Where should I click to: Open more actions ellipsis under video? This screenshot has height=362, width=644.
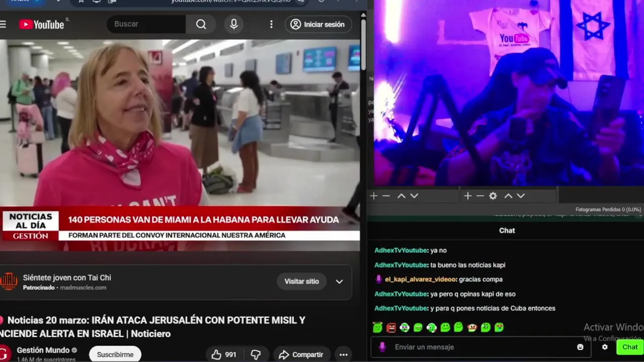(x=344, y=354)
